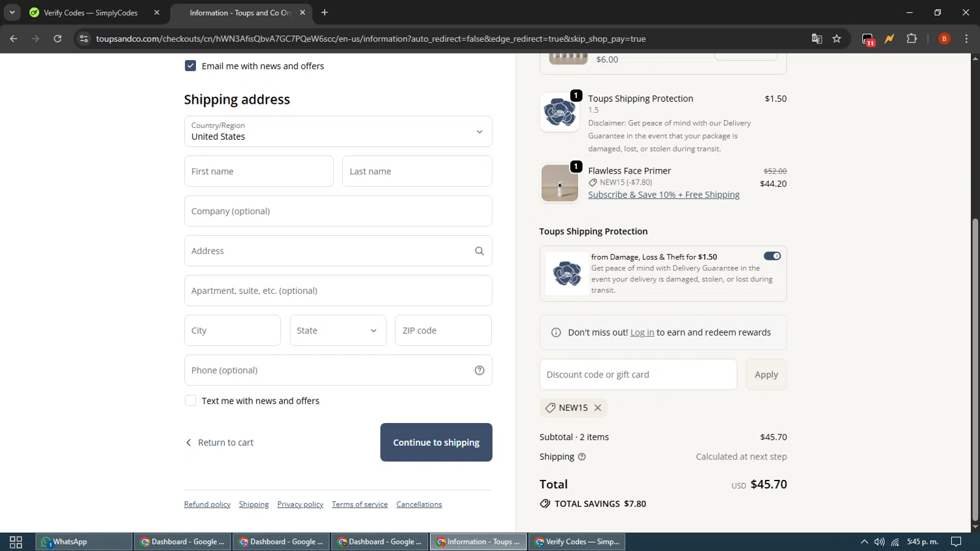Image resolution: width=980 pixels, height=551 pixels.
Task: Click the ZIP code field
Action: tap(443, 330)
